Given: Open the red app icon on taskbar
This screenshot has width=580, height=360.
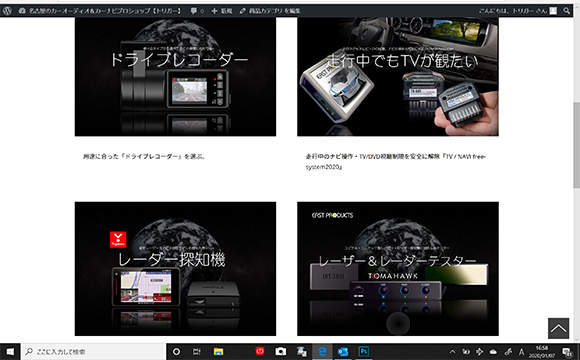Looking at the screenshot, I should (x=260, y=351).
